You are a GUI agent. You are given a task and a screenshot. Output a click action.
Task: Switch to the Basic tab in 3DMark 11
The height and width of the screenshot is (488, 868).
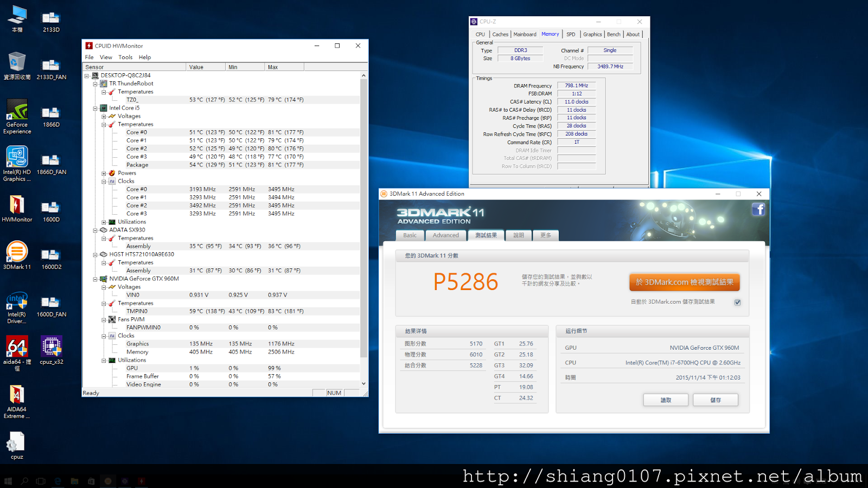tap(410, 235)
